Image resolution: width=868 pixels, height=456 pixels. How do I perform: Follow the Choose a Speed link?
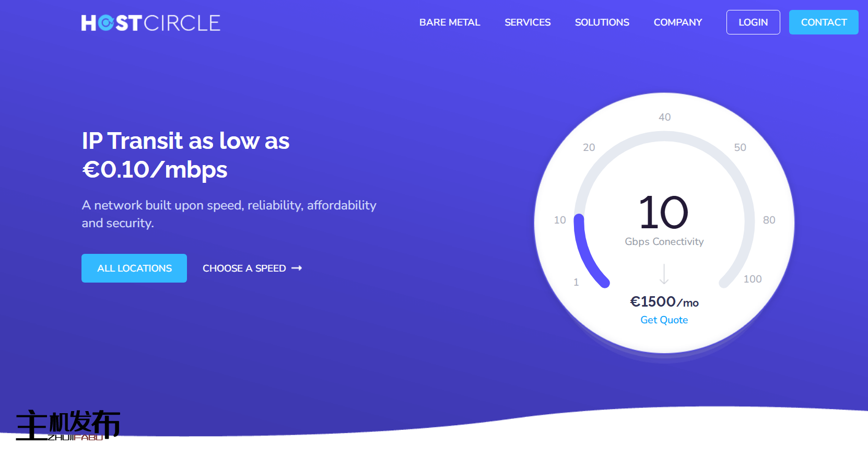[244, 268]
